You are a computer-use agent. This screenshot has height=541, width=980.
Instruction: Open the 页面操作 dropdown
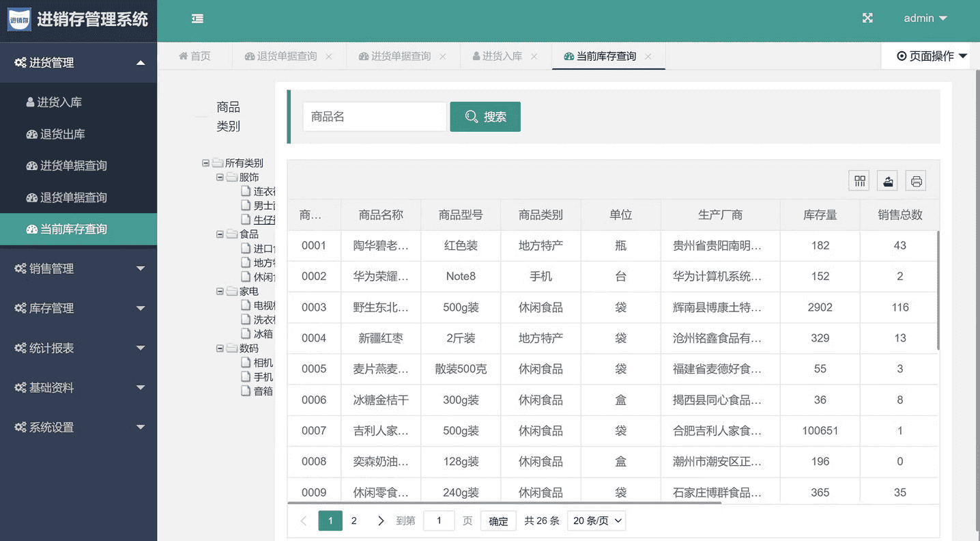click(932, 56)
